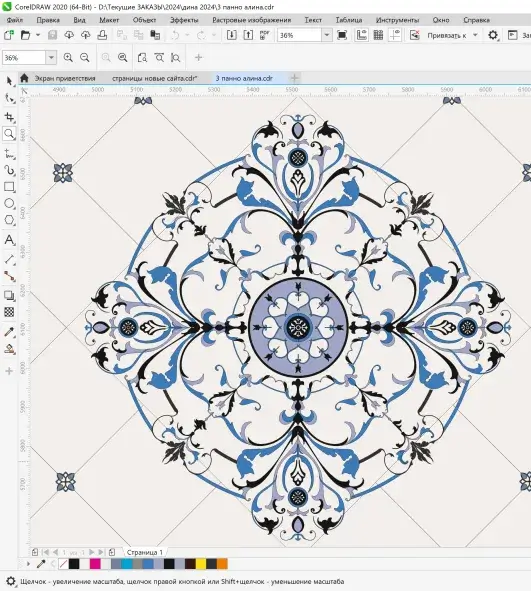Switch to страницы новые сайта.cdr tab
Screen dimensions: 531x591
pos(155,78)
